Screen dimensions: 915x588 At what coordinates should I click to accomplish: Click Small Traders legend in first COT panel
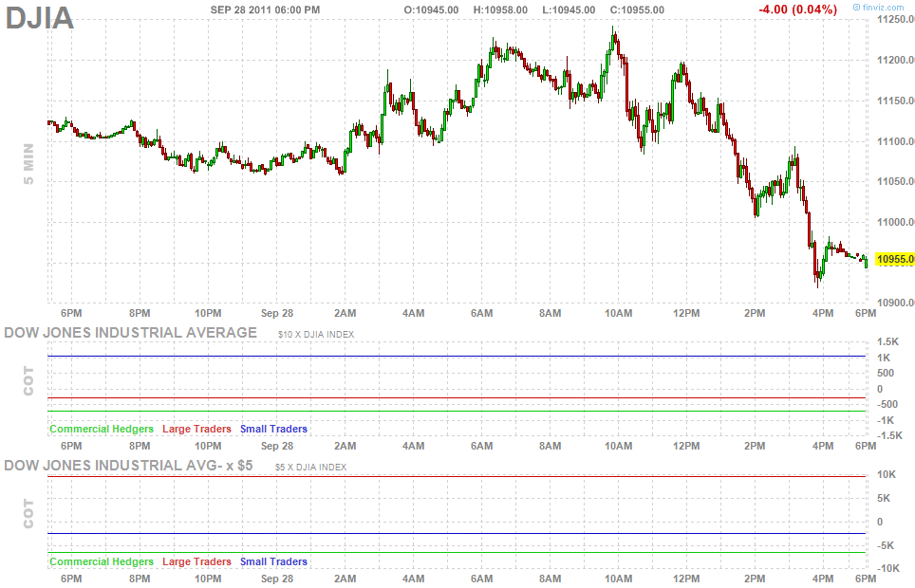(x=273, y=429)
